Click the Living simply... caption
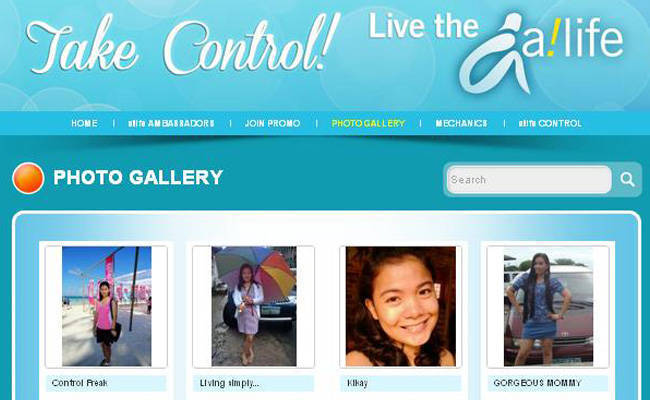650x400 pixels. pyautogui.click(x=229, y=383)
